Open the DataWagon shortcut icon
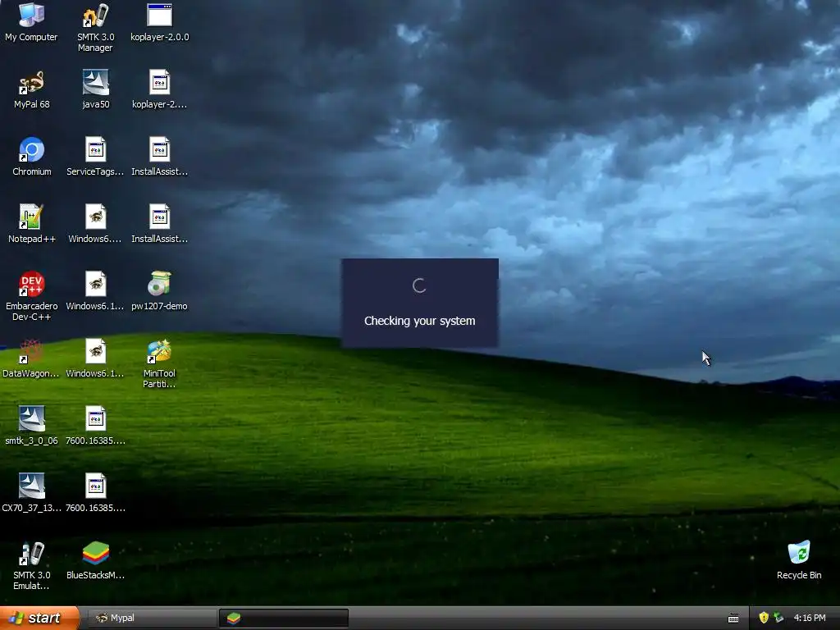 point(31,358)
